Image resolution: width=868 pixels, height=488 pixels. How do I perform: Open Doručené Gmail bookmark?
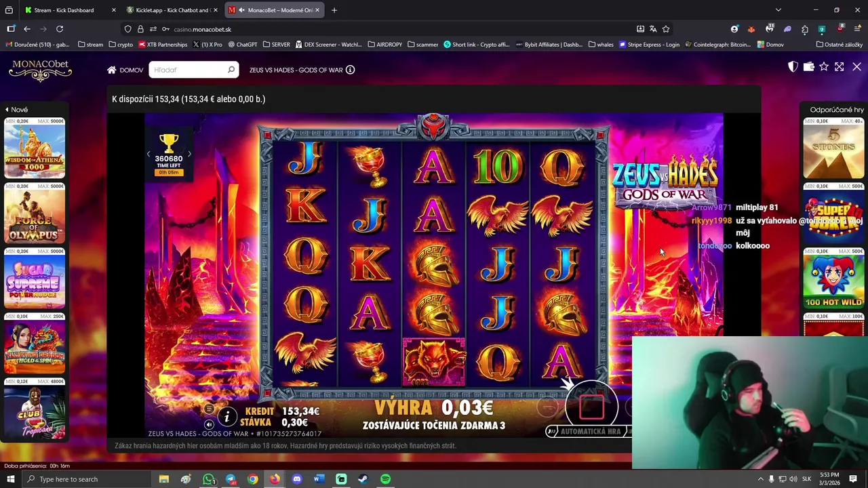click(37, 45)
